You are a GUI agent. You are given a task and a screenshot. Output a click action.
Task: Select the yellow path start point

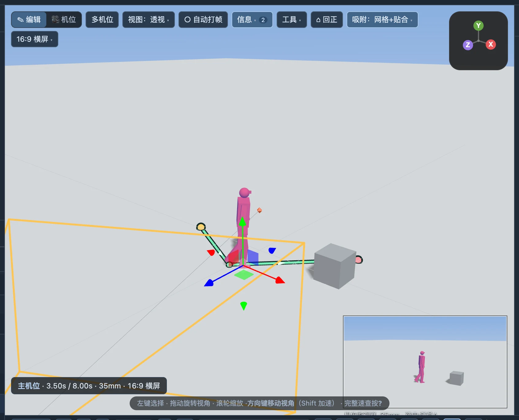201,227
